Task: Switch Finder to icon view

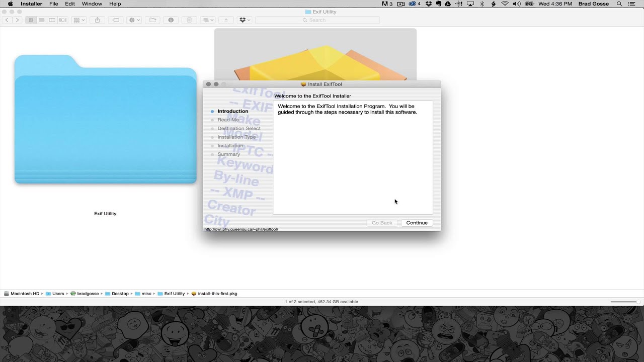Action: [x=31, y=20]
